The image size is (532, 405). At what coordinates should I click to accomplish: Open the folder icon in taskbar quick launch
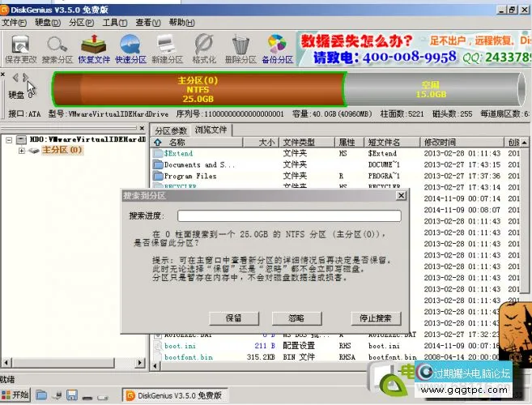coord(41,395)
